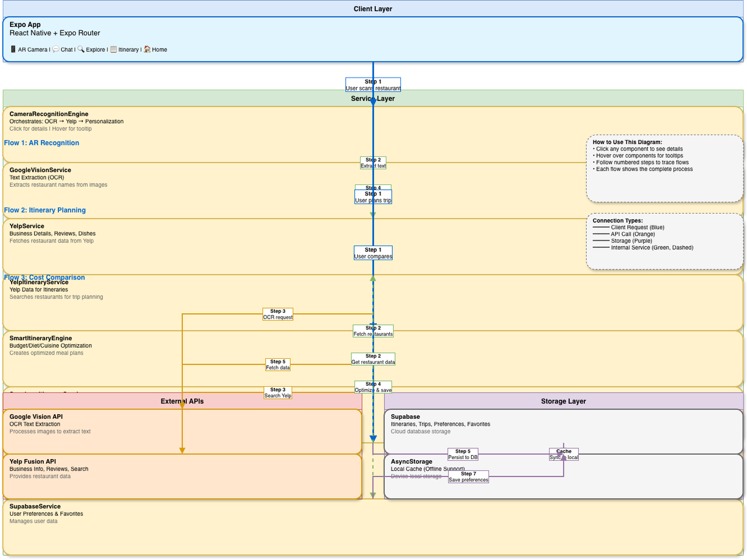Select the AR Camera icon in the nav bar
This screenshot has width=747, height=560.
point(13,49)
